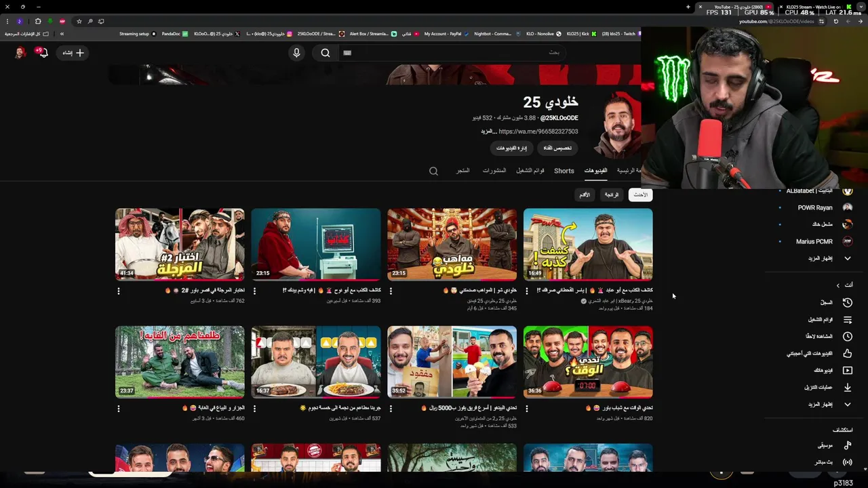Select the Oldest sort chip
This screenshot has width=868, height=488.
[x=585, y=195]
